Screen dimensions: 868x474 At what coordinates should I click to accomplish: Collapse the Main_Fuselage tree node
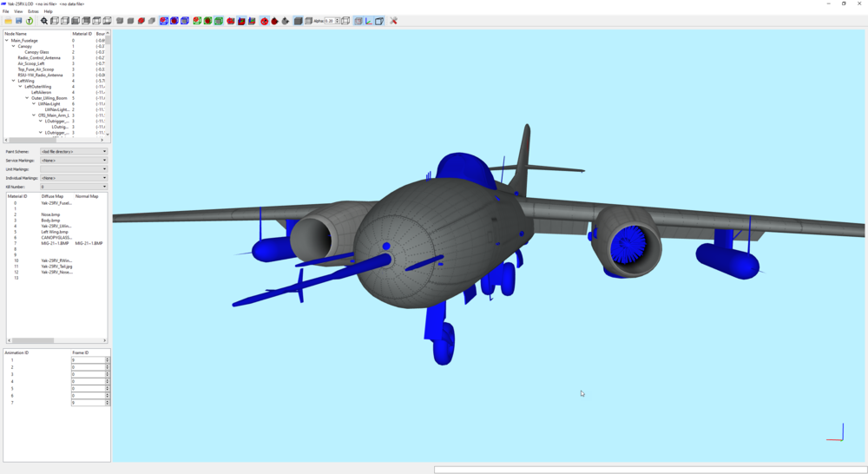click(7, 41)
